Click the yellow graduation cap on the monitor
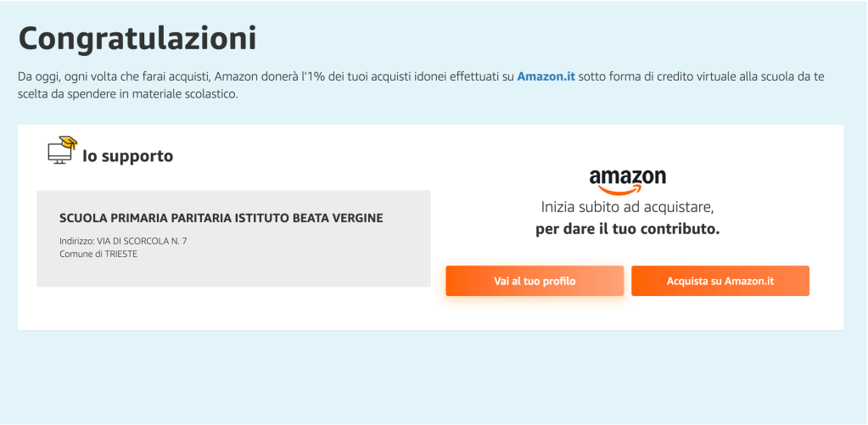This screenshot has width=868, height=425. click(x=68, y=143)
